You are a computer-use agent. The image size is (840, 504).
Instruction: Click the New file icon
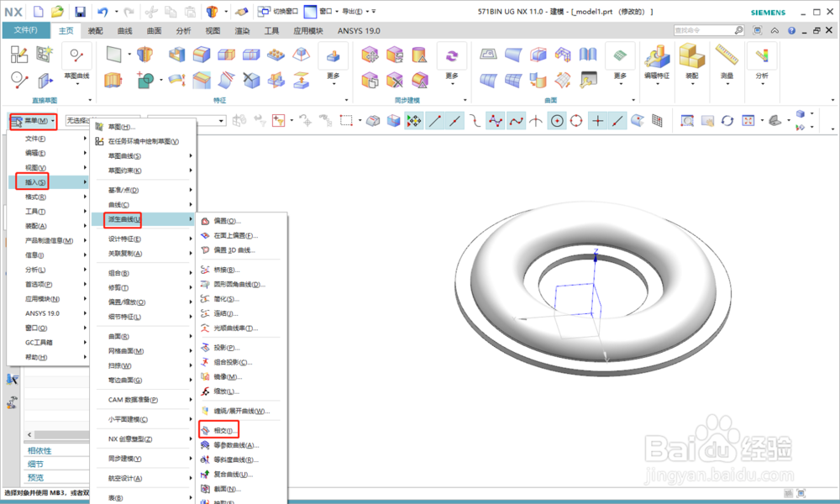[x=38, y=11]
